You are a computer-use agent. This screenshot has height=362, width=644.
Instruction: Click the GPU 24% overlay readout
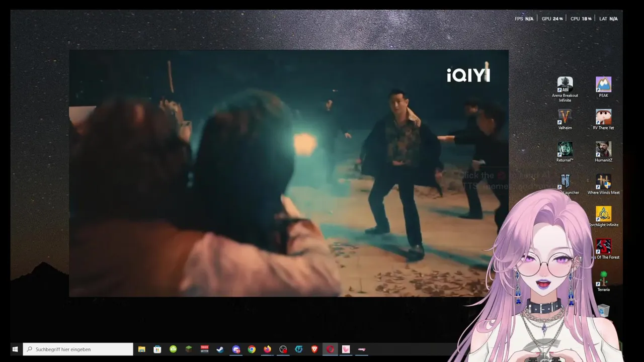click(x=552, y=19)
